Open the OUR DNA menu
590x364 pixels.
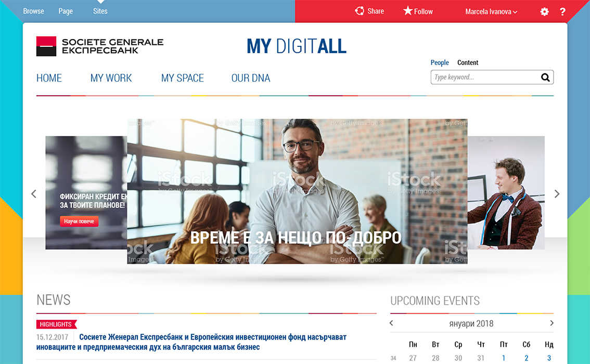click(251, 78)
